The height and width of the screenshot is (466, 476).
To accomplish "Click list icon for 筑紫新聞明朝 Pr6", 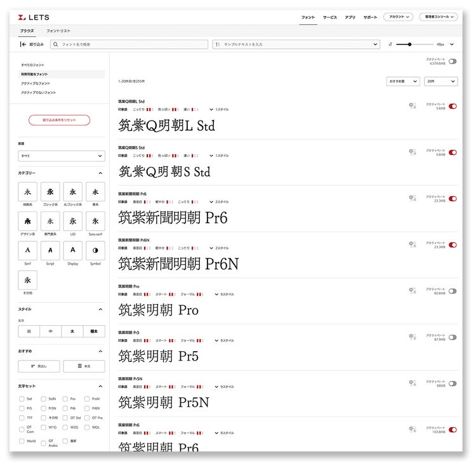I will tap(413, 198).
